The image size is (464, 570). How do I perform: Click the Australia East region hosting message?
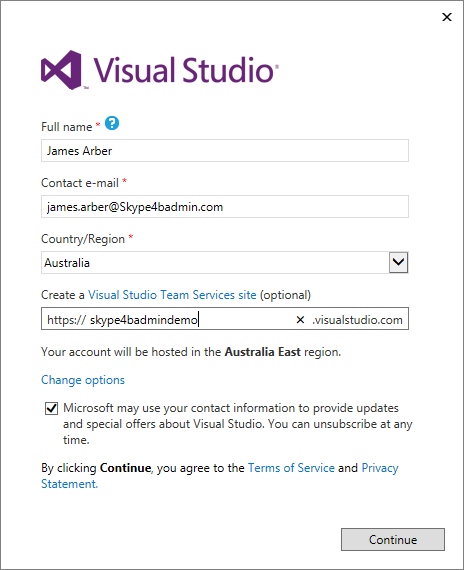(191, 352)
